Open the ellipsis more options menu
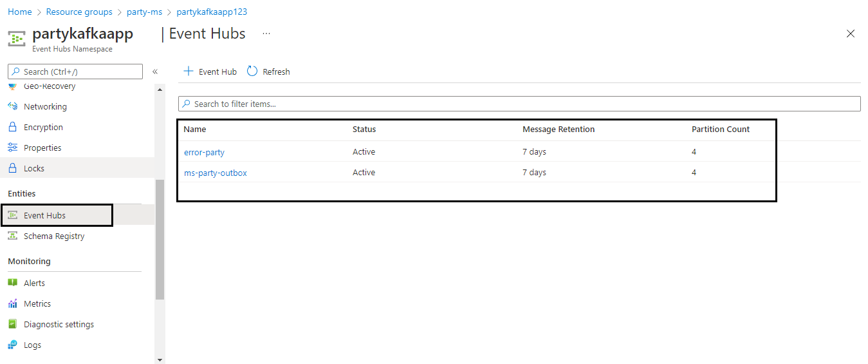The width and height of the screenshot is (868, 364). (x=266, y=34)
